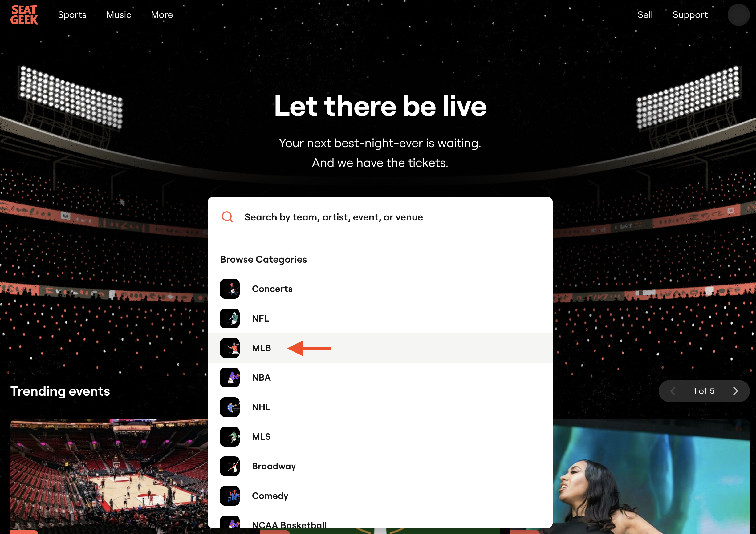Click the Support link in header

click(x=689, y=15)
